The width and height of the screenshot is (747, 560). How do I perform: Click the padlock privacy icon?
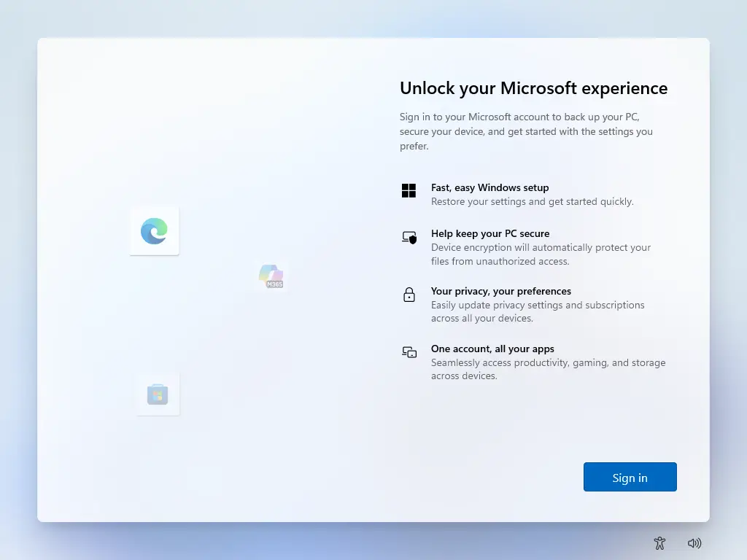coord(409,295)
